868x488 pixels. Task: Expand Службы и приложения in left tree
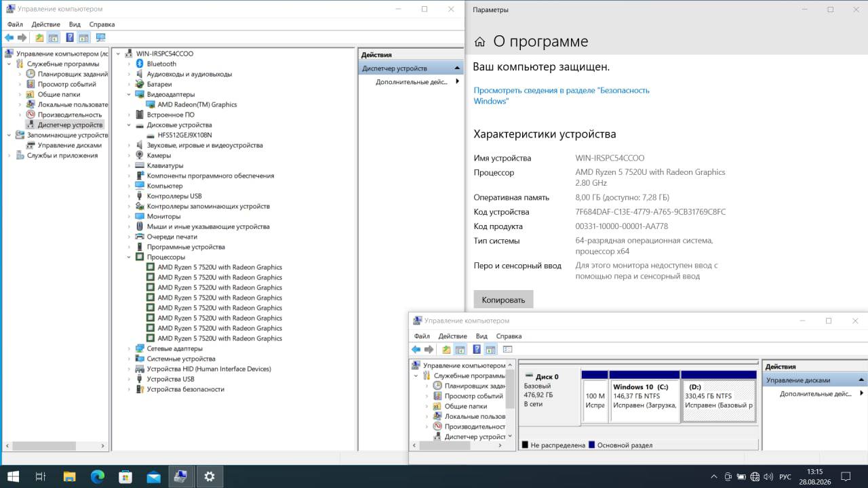[x=9, y=155]
